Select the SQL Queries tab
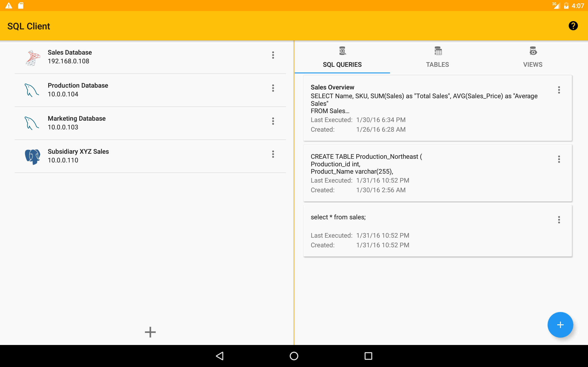Viewport: 588px width, 367px height. point(342,58)
